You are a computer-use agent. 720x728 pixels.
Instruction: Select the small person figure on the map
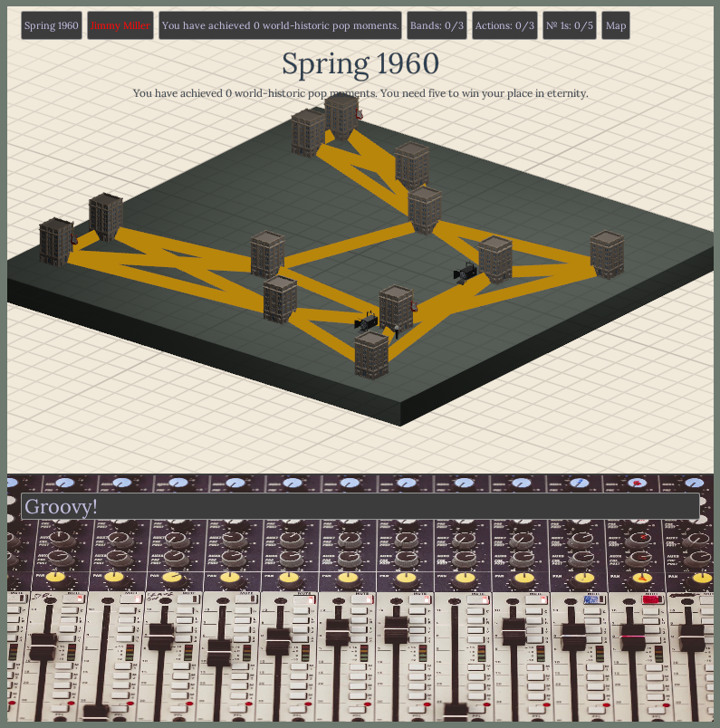[397, 331]
